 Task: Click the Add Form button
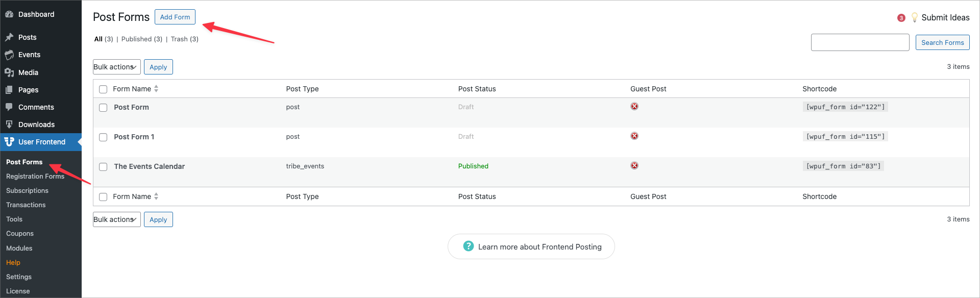click(175, 16)
